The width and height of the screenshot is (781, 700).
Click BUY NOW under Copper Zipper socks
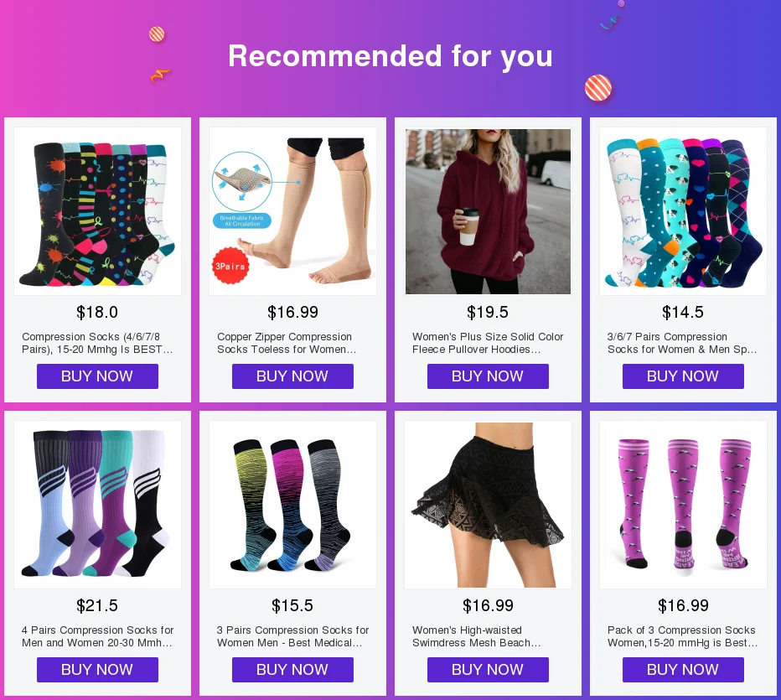293,376
